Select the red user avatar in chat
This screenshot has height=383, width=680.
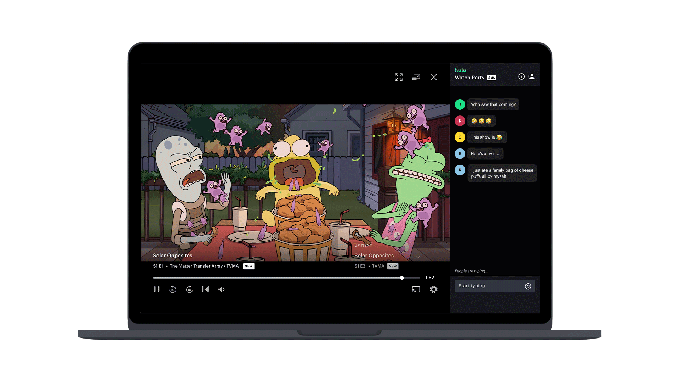pyautogui.click(x=460, y=121)
